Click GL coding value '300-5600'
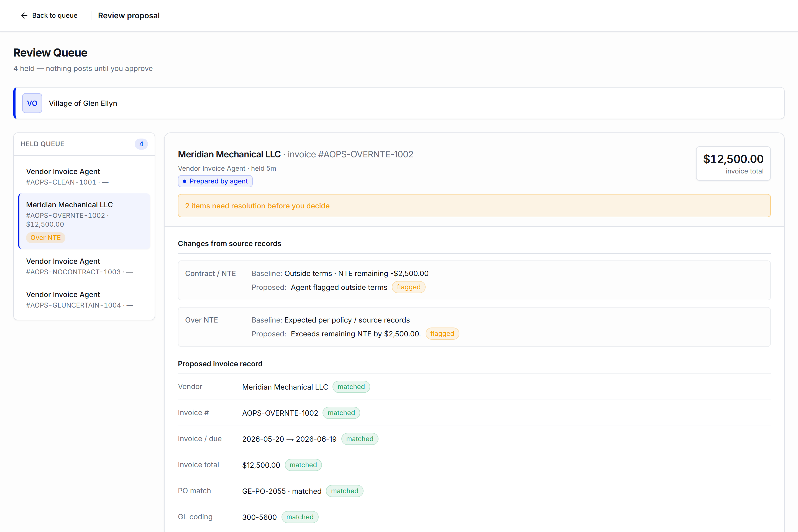The image size is (798, 532). click(260, 517)
